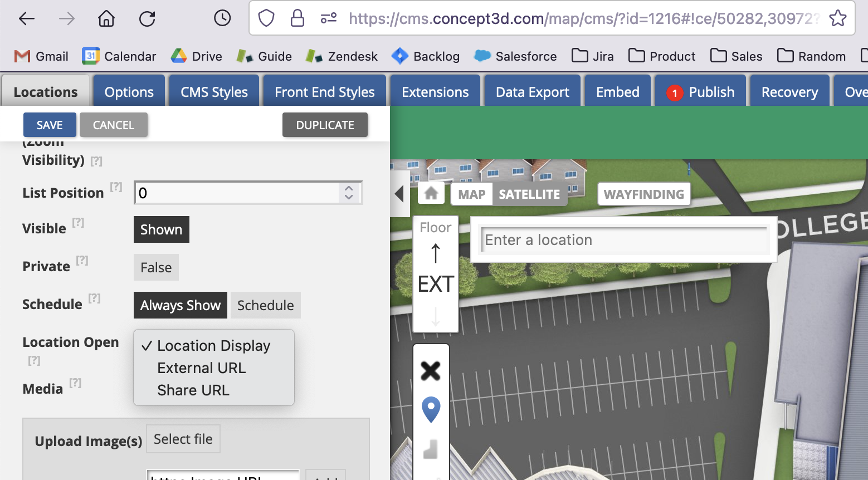Viewport: 868px width, 480px height.
Task: Choose External URL from dropdown
Action: (x=214, y=368)
